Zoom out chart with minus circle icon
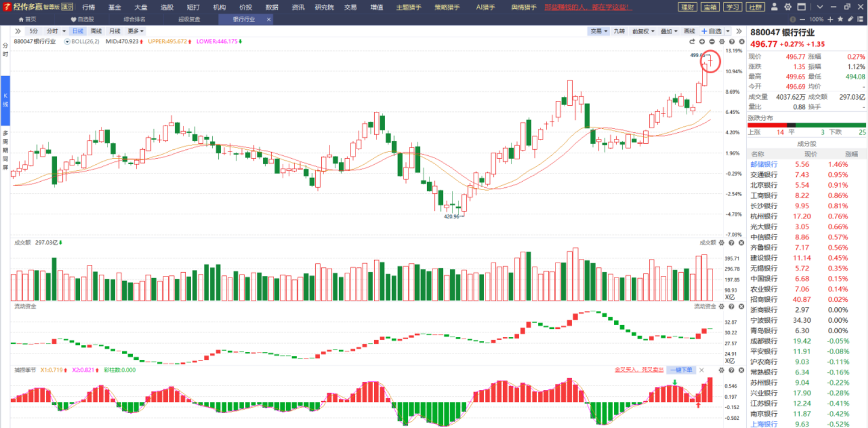This screenshot has width=868, height=428. 711,41
